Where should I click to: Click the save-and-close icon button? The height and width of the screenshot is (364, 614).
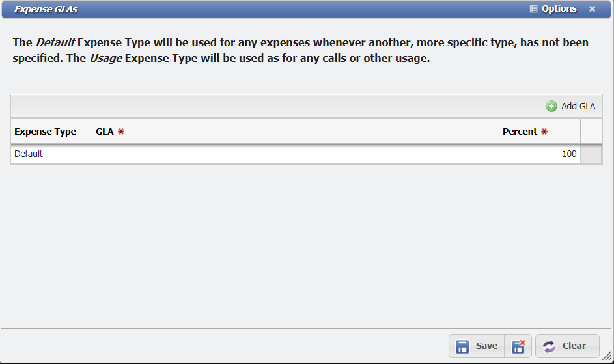(518, 346)
